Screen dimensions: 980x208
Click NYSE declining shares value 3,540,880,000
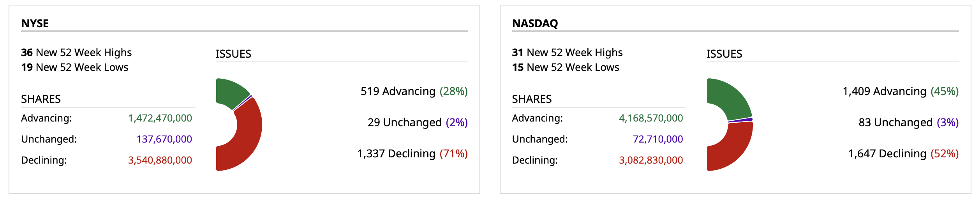(x=160, y=160)
